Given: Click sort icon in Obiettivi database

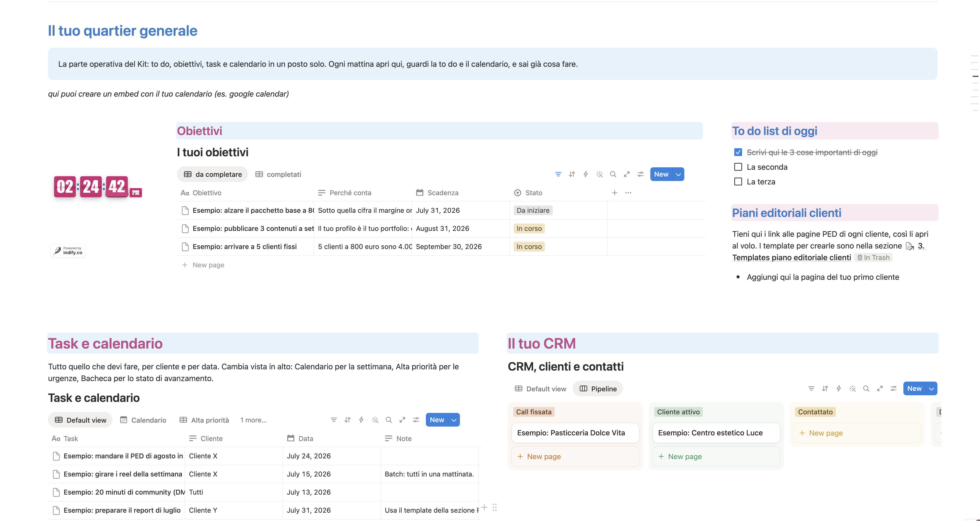Looking at the screenshot, I should click(x=572, y=174).
